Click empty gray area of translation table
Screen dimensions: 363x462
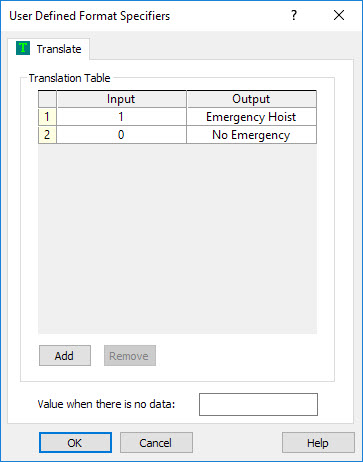[x=177, y=238]
